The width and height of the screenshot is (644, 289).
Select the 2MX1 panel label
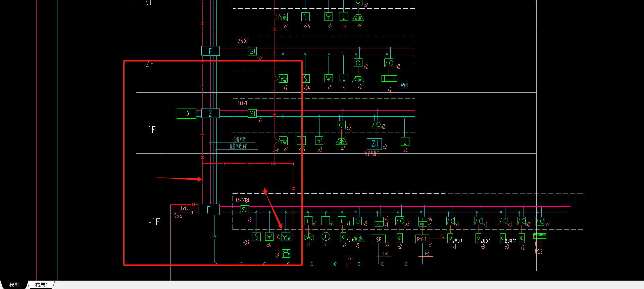click(243, 41)
